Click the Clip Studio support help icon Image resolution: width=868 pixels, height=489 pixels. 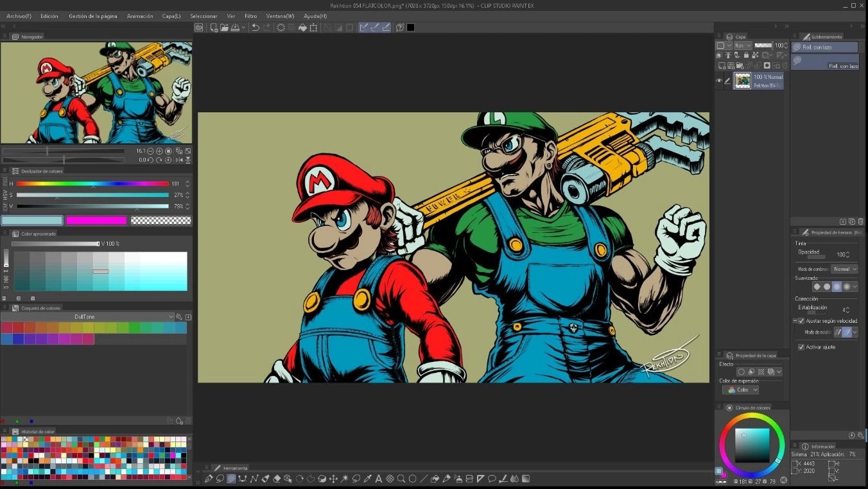point(400,28)
